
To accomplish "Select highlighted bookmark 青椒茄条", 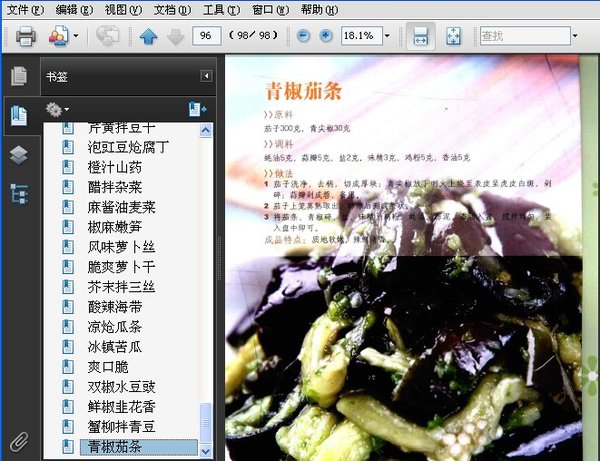I will (x=139, y=447).
